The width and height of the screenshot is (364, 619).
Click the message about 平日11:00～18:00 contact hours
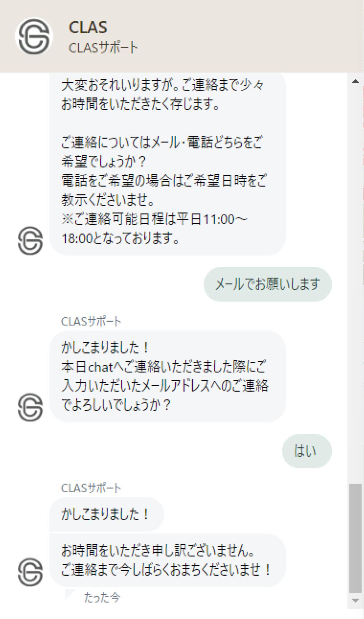[167, 164]
